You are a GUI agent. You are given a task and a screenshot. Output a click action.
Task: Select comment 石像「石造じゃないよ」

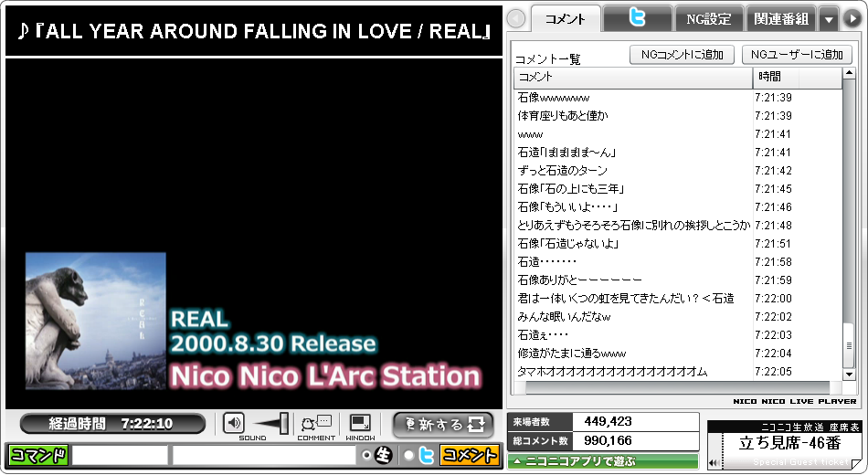coord(568,244)
